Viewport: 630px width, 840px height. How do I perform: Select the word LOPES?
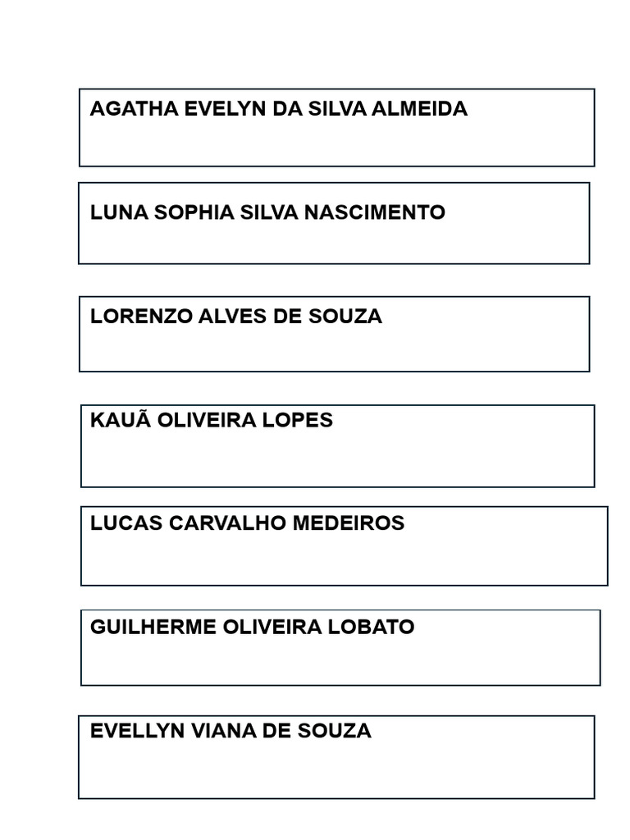point(297,420)
